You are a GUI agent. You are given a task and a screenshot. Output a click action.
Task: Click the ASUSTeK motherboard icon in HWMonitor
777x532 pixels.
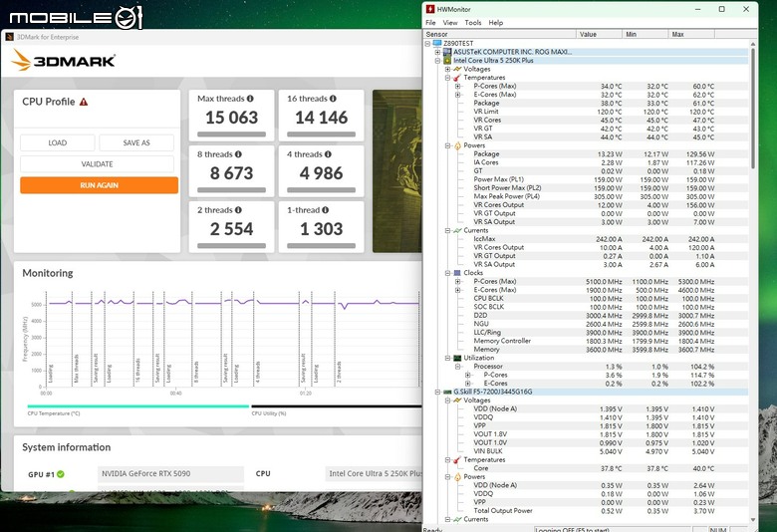tap(447, 52)
